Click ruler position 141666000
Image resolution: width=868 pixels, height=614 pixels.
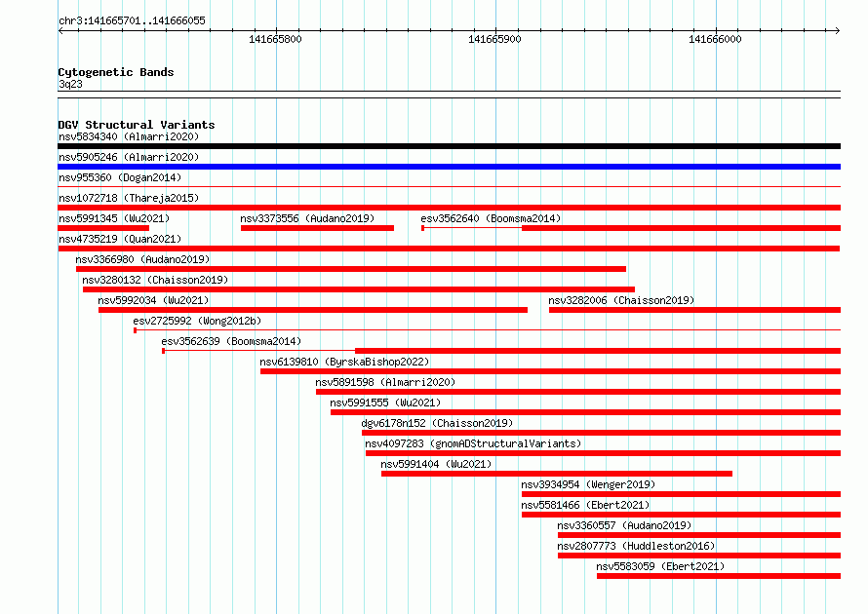click(x=715, y=39)
